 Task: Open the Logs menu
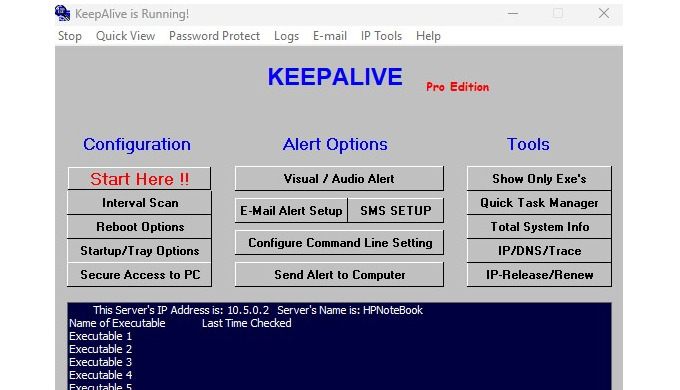[x=286, y=36]
